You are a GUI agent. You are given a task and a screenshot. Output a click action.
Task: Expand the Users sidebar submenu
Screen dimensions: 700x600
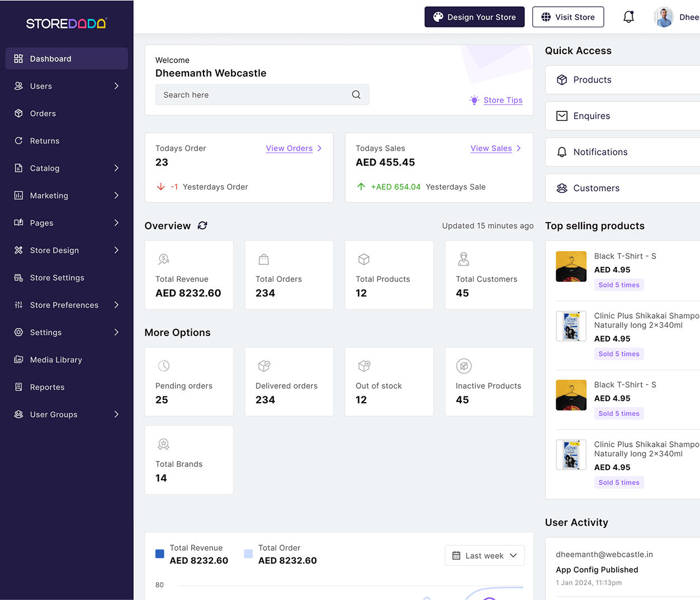point(116,86)
